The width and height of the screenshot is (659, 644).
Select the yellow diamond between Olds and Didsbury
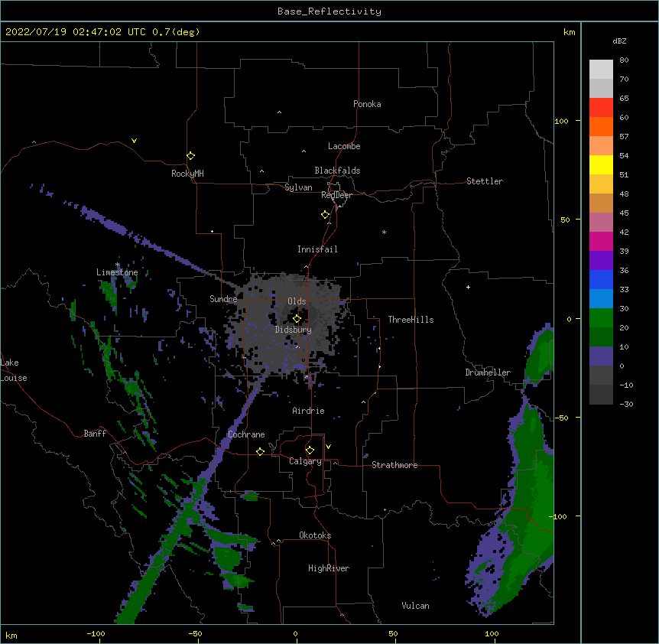pos(297,319)
